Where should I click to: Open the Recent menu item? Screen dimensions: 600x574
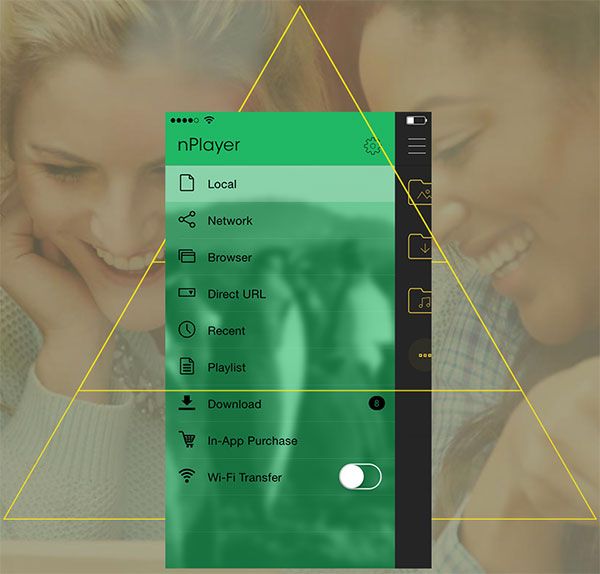coord(280,330)
